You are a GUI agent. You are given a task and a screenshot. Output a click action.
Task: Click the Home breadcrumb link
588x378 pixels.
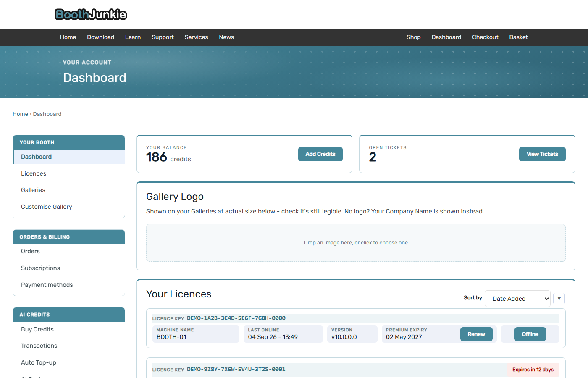(20, 114)
